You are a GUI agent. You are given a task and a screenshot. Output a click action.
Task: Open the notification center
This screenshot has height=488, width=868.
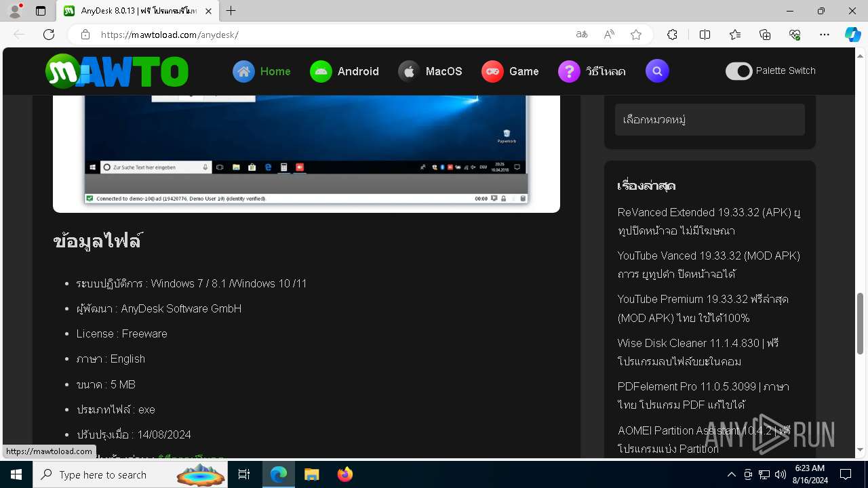846,474
